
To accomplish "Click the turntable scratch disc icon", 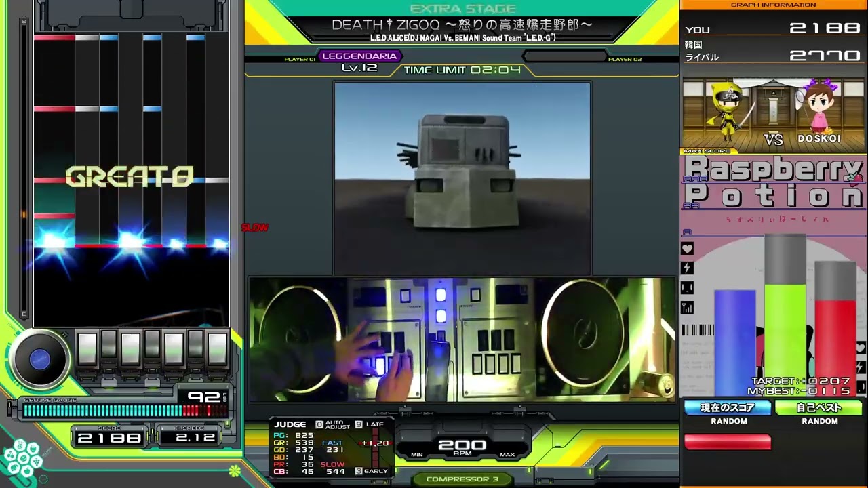I will (x=40, y=360).
